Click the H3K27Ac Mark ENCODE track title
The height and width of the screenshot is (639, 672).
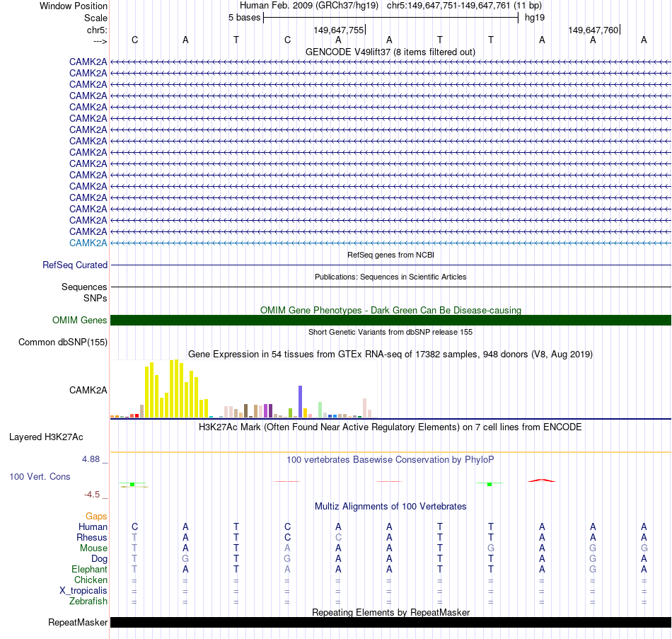pos(390,427)
